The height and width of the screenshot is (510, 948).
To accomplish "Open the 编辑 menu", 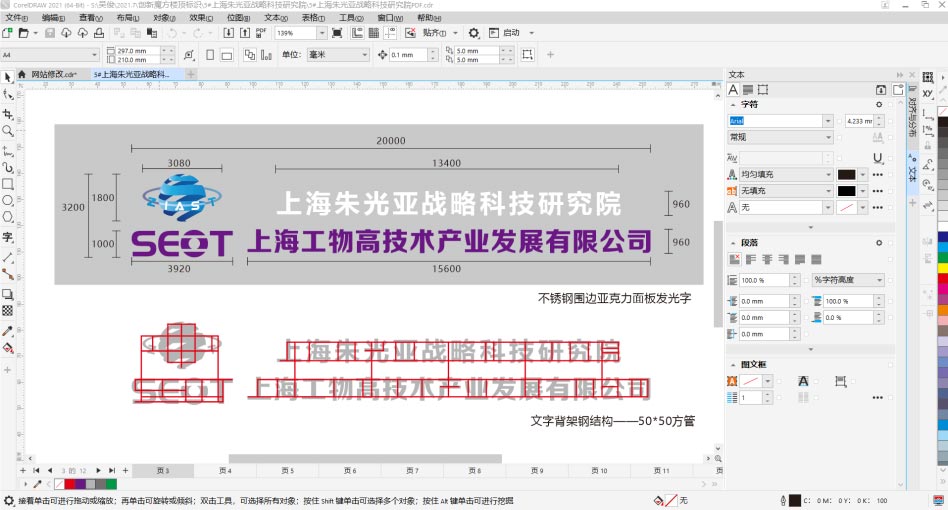I will pos(53,18).
